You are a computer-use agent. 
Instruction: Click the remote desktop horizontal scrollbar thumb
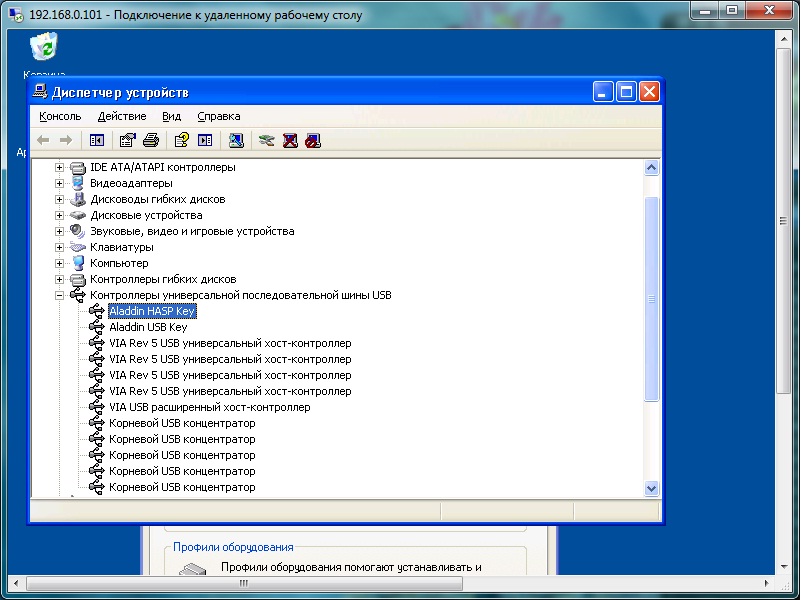coord(245,583)
